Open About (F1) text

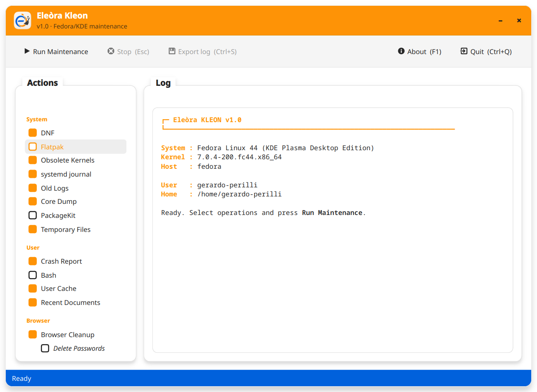coord(424,52)
